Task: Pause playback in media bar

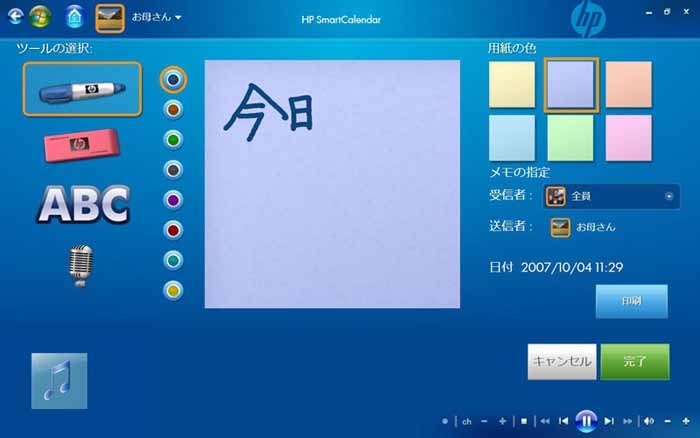Action: coord(586,421)
